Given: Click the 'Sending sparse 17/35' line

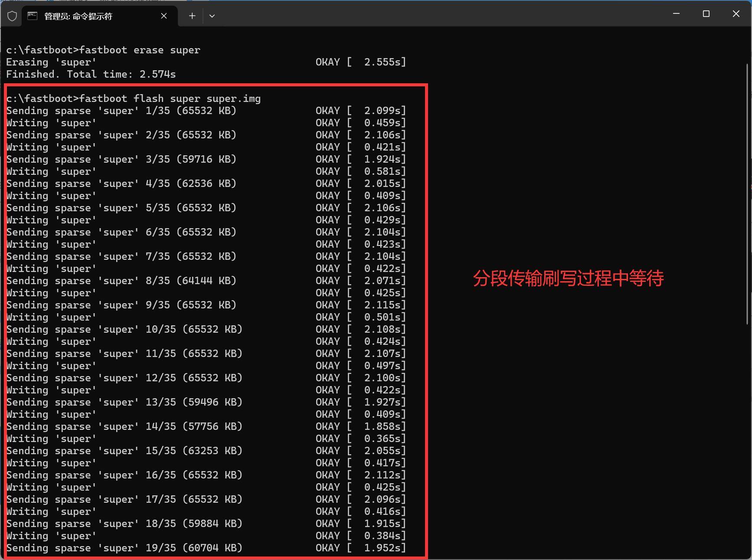Looking at the screenshot, I should coord(124,499).
